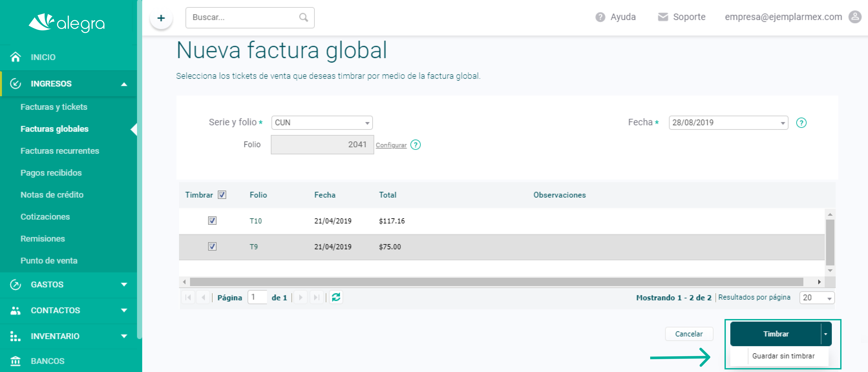Click the table vertical scrollbar

[x=830, y=242]
